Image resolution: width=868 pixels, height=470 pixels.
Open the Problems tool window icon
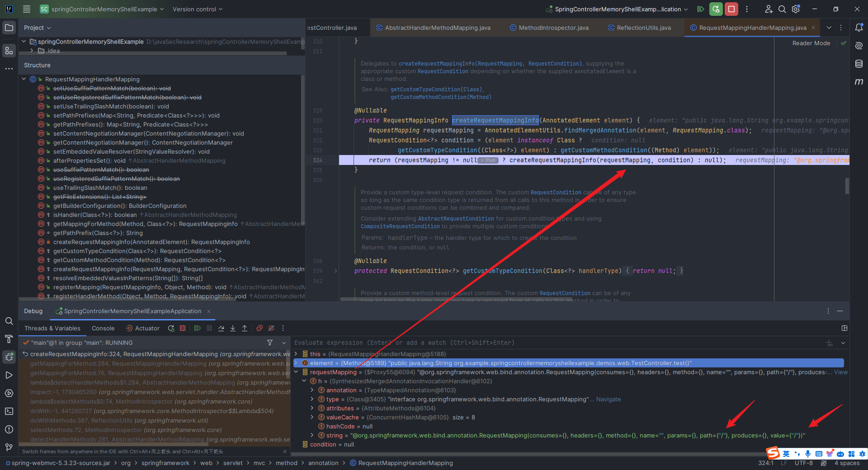(9, 429)
